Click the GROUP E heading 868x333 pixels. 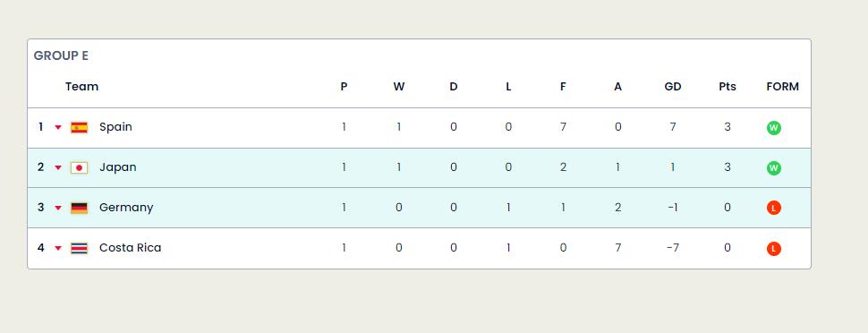coord(61,56)
